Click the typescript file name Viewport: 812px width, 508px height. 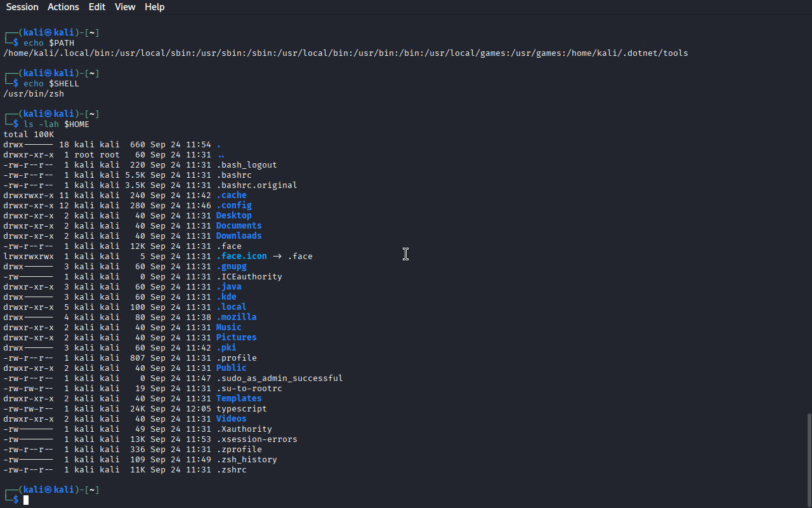[241, 409]
